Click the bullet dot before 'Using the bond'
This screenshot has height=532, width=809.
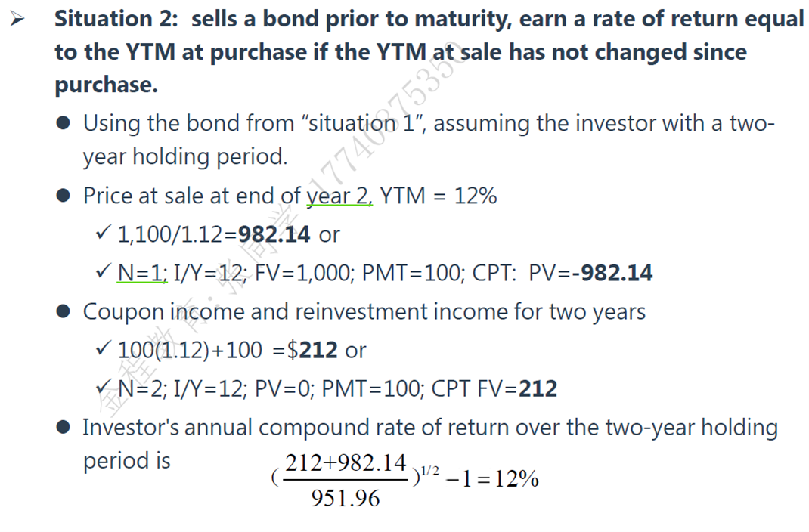[x=64, y=123]
